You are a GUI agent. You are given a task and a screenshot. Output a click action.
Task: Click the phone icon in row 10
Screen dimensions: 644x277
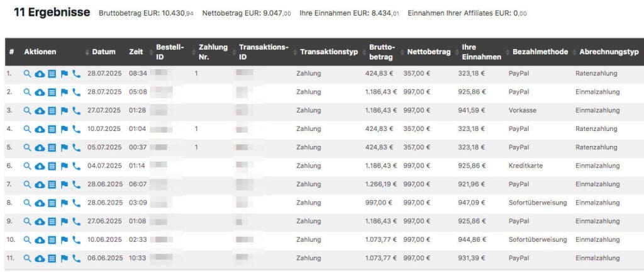(x=76, y=240)
